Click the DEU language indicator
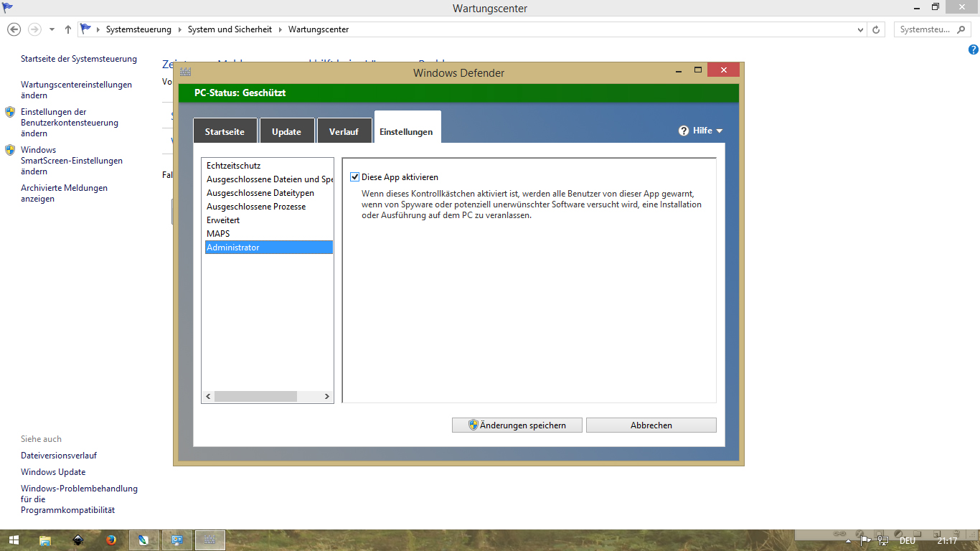The image size is (980, 551). click(907, 541)
